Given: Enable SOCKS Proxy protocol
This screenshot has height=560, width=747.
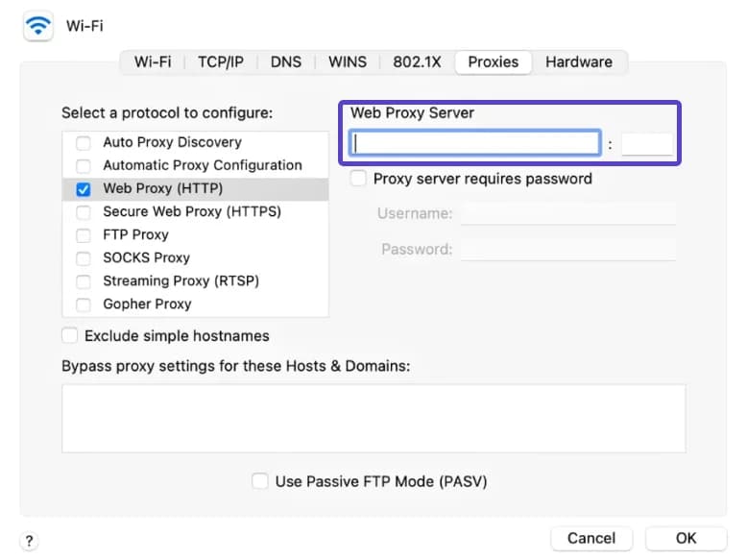Looking at the screenshot, I should tap(84, 258).
